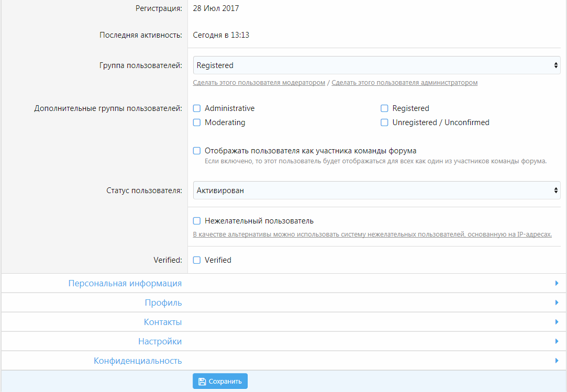567x392 pixels.
Task: Enable the Verified checkbox
Action: (196, 260)
